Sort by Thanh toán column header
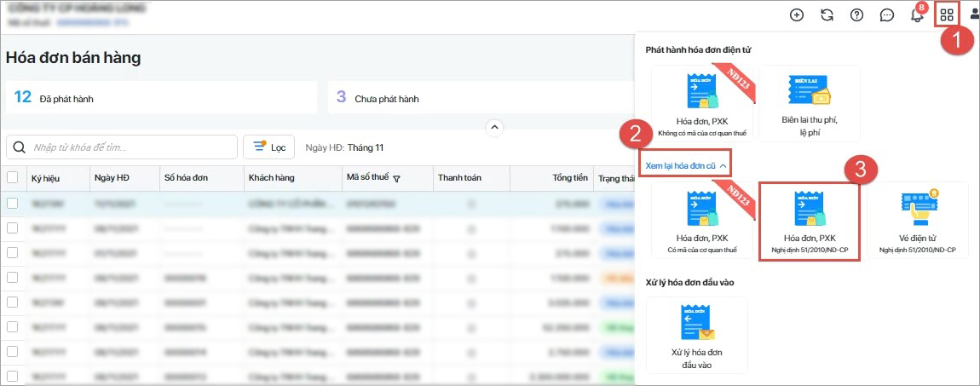The height and width of the screenshot is (386, 980). click(459, 178)
